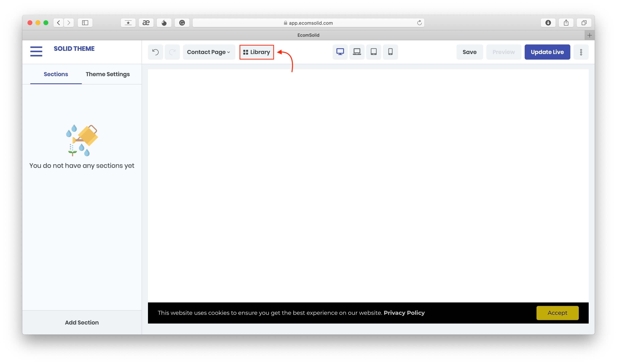Screen dimensions: 617x364
Task: Show all Safari tabs overview
Action: [584, 23]
